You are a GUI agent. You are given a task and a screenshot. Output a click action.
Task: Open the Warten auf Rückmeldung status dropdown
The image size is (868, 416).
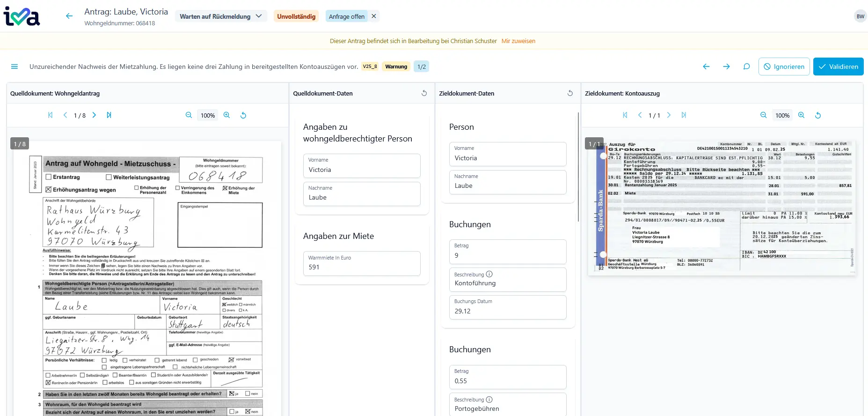[221, 16]
